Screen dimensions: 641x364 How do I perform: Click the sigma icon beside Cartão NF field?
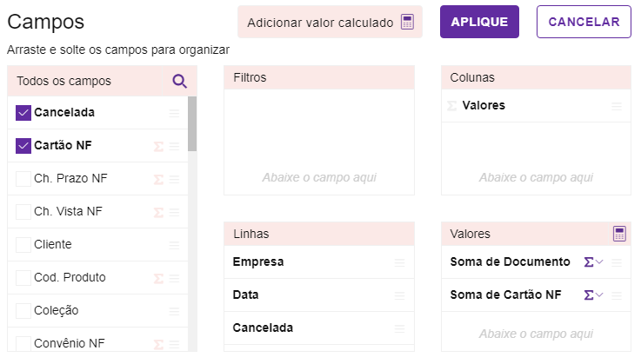click(158, 146)
